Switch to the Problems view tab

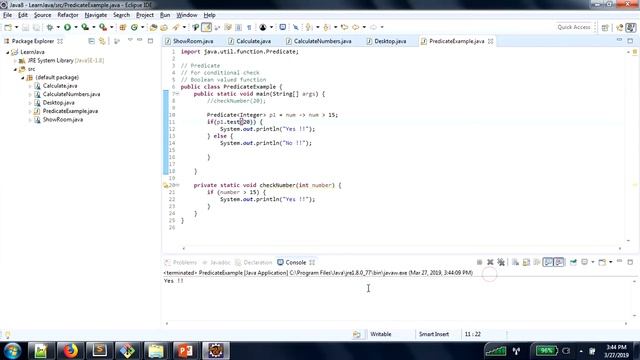pyautogui.click(x=180, y=262)
